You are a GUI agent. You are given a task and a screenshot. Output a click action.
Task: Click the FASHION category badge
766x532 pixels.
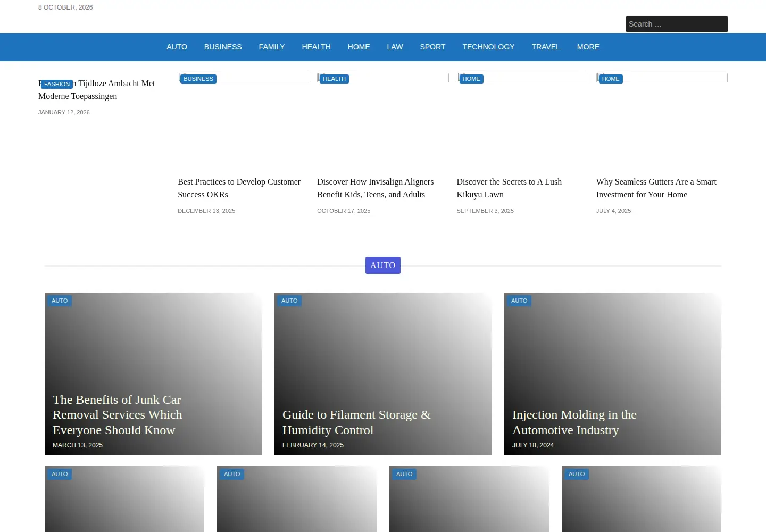(x=57, y=84)
